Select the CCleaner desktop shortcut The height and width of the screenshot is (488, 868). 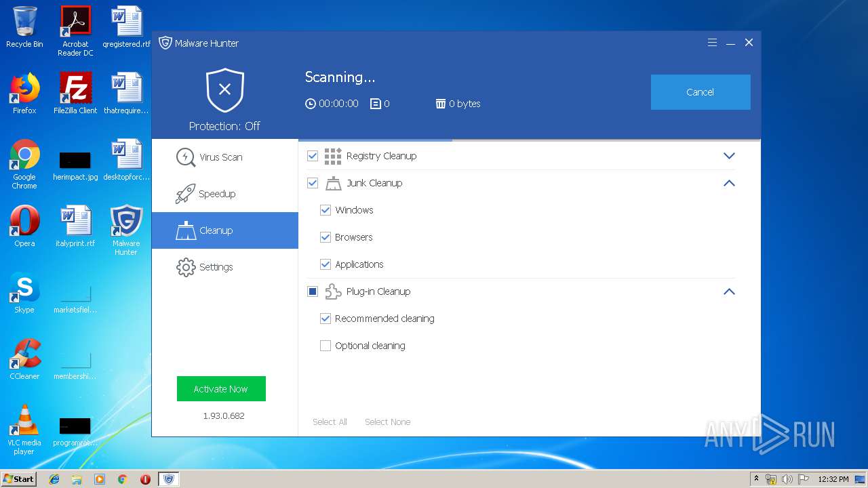(x=24, y=359)
